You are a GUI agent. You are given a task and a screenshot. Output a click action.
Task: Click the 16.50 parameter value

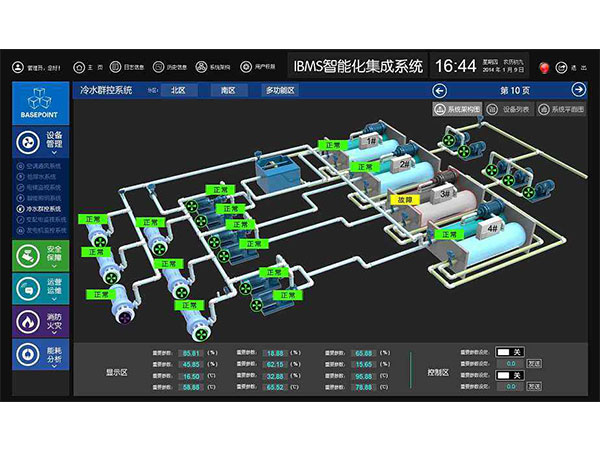click(x=191, y=377)
